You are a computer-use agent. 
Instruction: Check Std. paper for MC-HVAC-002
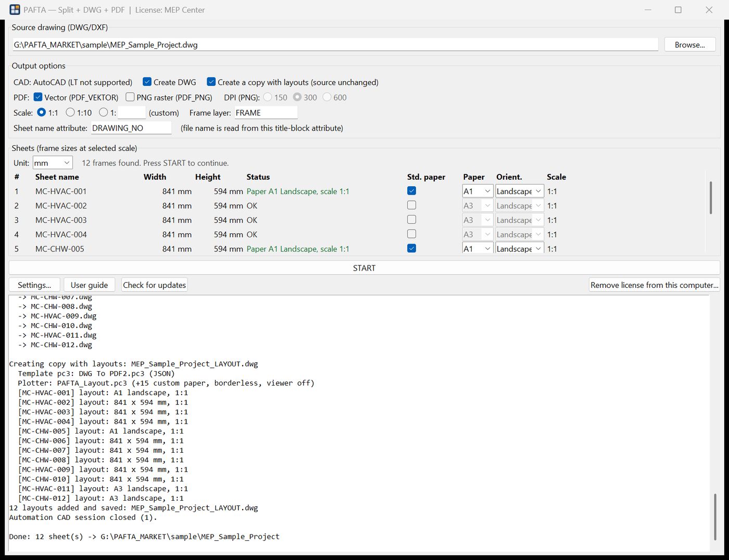411,205
